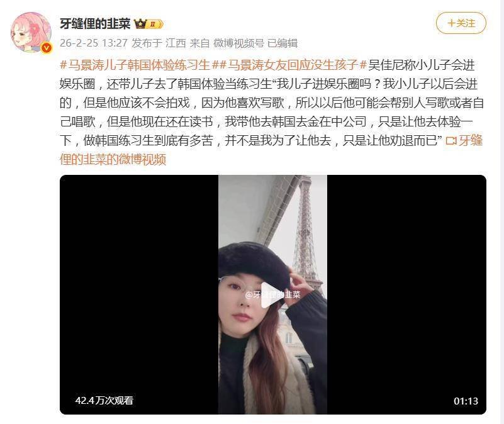
Task: Click the orange verified V badge
Action: [47, 48]
